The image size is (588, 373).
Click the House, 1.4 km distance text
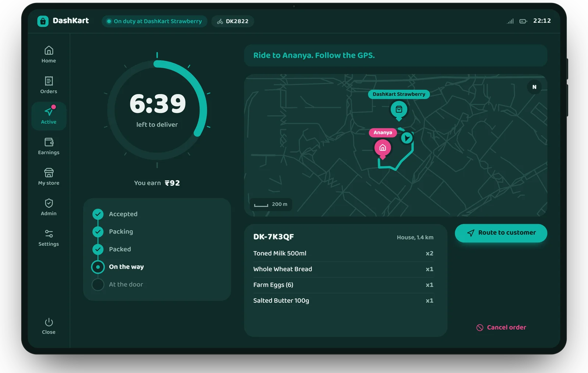[x=415, y=238]
